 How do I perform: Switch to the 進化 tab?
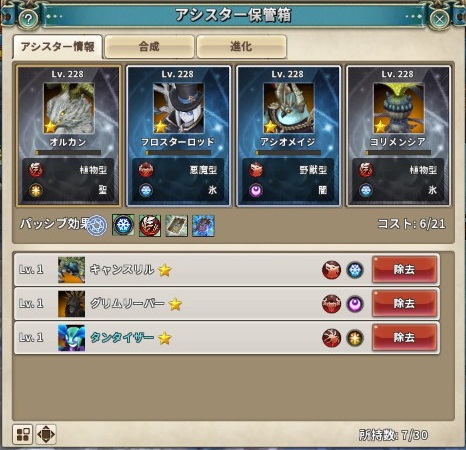[x=241, y=47]
